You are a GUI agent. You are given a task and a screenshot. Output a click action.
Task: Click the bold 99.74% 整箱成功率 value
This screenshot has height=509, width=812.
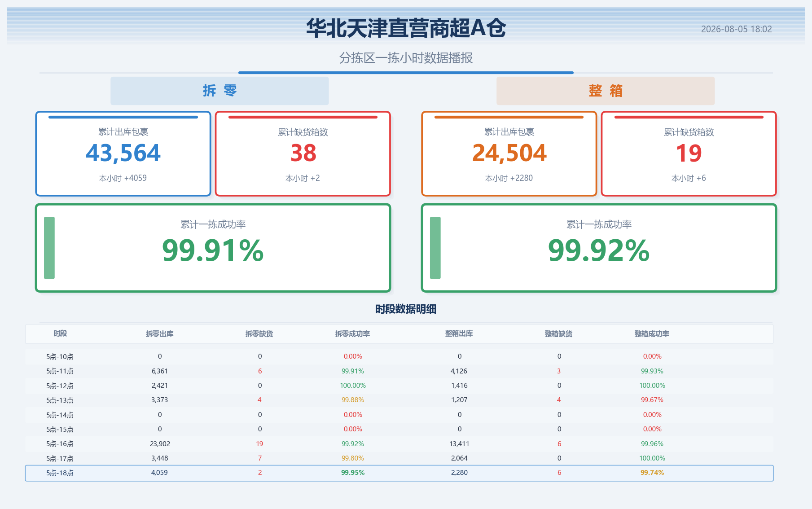click(652, 473)
